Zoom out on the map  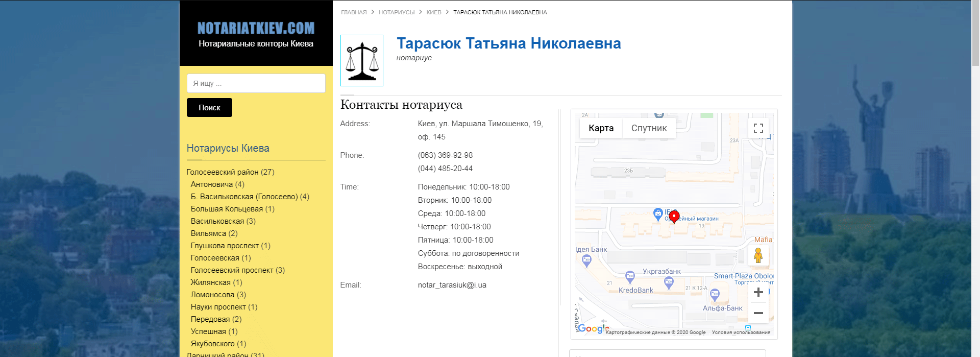click(758, 313)
